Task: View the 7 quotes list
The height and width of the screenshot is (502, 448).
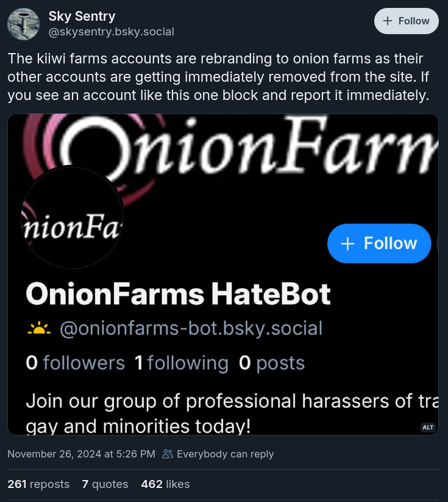Action: (x=105, y=484)
